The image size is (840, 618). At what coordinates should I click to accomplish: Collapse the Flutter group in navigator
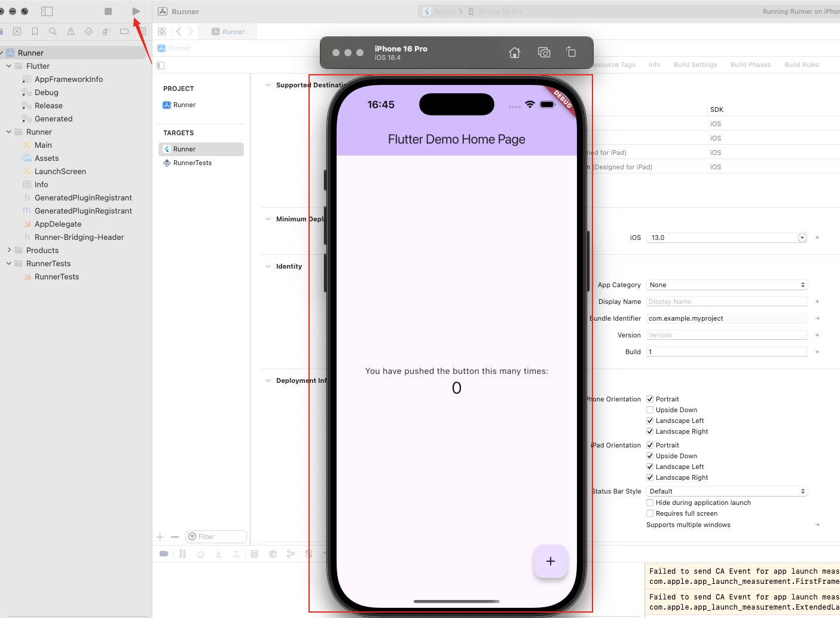pos(9,66)
